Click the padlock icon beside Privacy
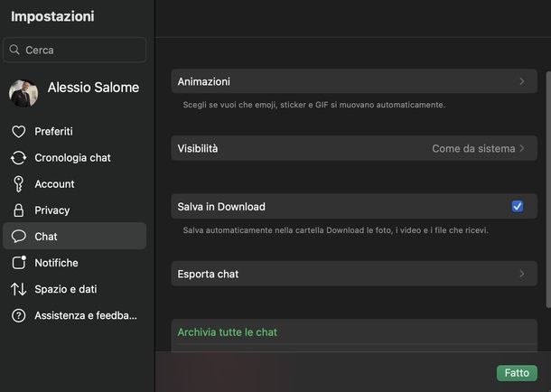Screen dimensions: 551x392 [x=19, y=210]
